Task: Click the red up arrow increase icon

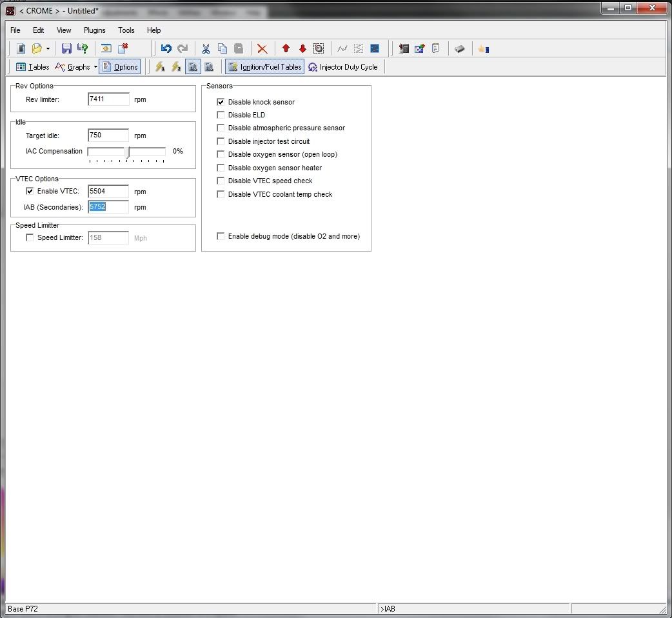Action: click(286, 48)
